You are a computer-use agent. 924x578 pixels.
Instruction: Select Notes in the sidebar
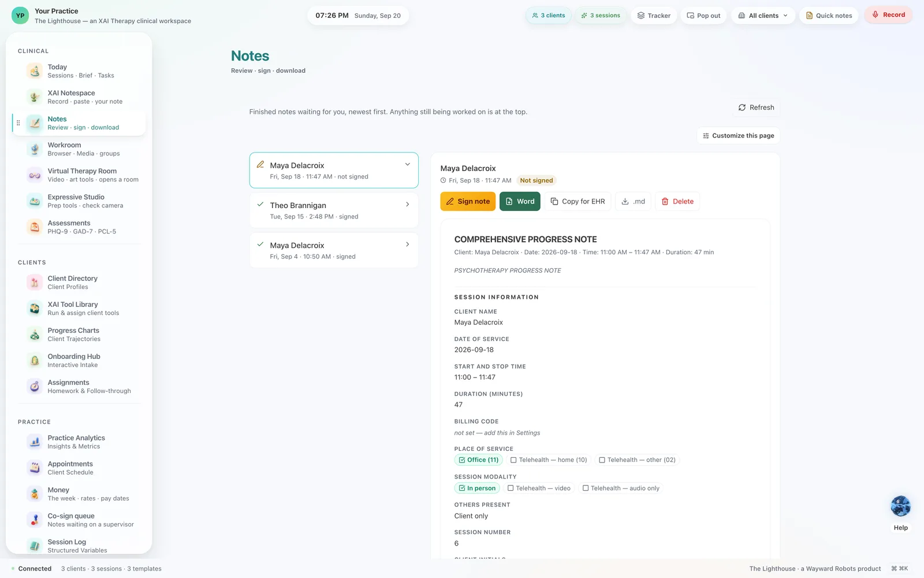(x=79, y=123)
